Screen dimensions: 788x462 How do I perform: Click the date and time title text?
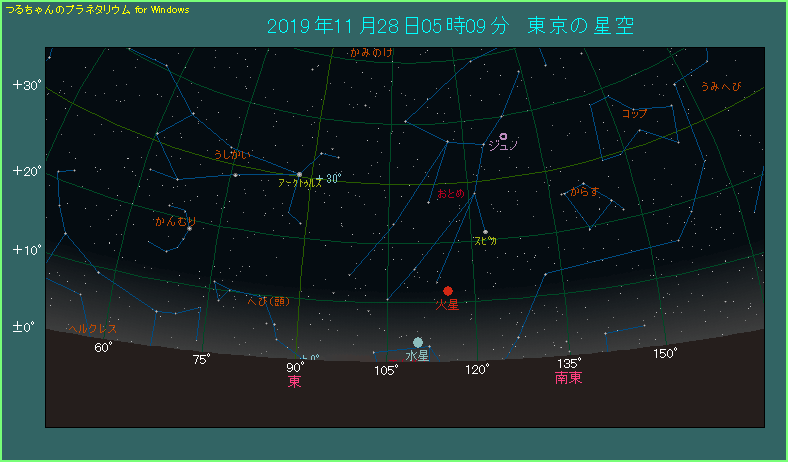click(x=450, y=26)
